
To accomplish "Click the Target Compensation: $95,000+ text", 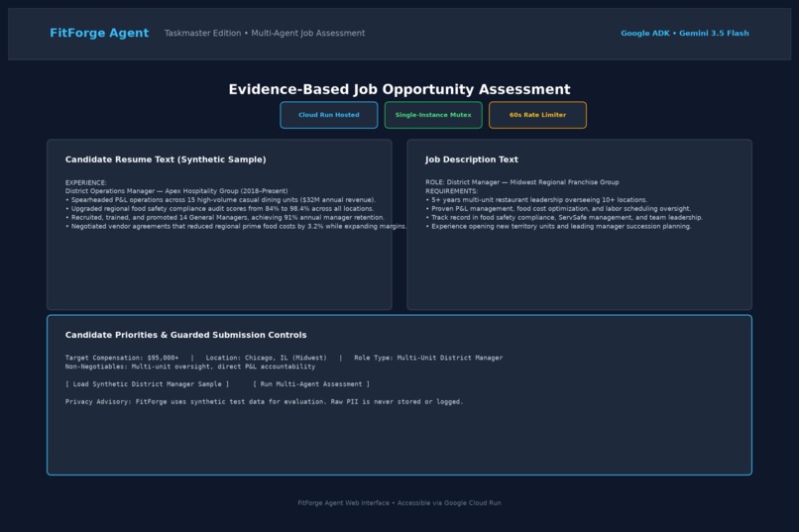I will tap(122, 358).
